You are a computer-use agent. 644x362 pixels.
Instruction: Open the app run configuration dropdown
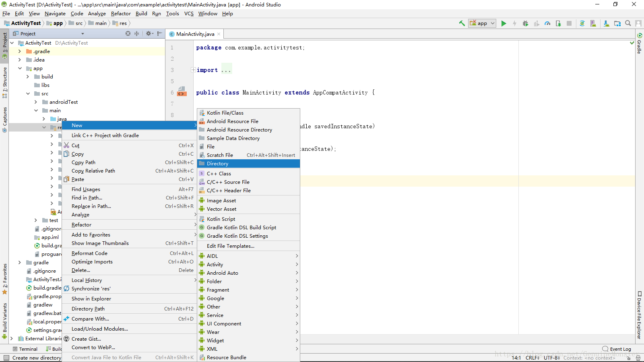click(482, 23)
